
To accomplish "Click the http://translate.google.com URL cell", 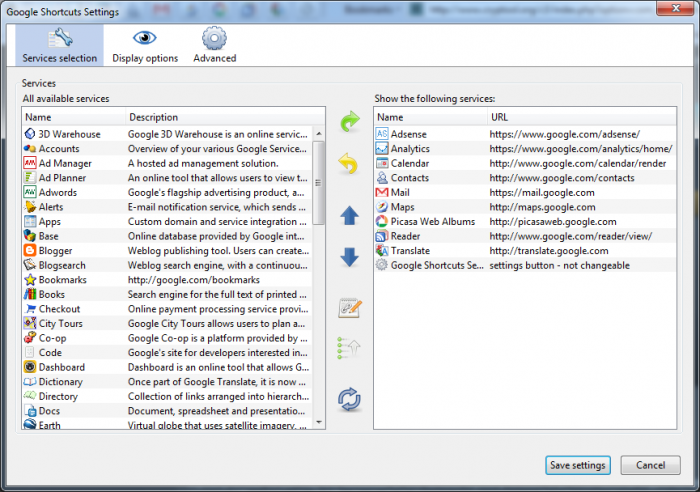I will click(x=549, y=251).
